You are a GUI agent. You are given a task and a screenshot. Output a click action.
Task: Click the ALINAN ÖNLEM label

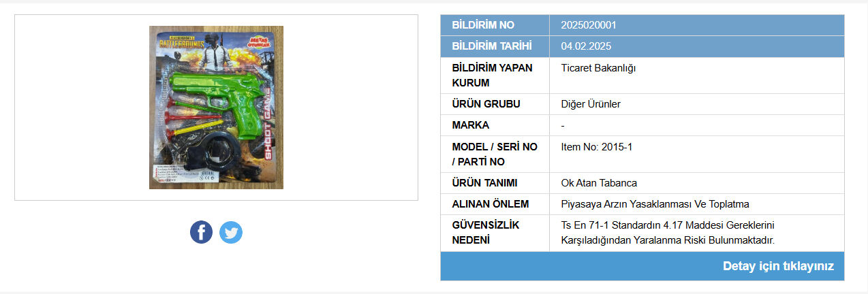[491, 204]
